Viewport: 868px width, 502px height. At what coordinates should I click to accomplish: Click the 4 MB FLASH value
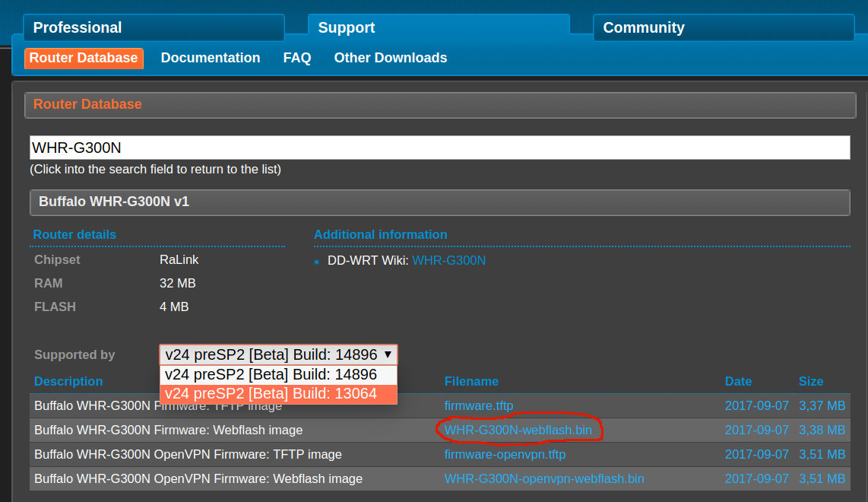[174, 307]
